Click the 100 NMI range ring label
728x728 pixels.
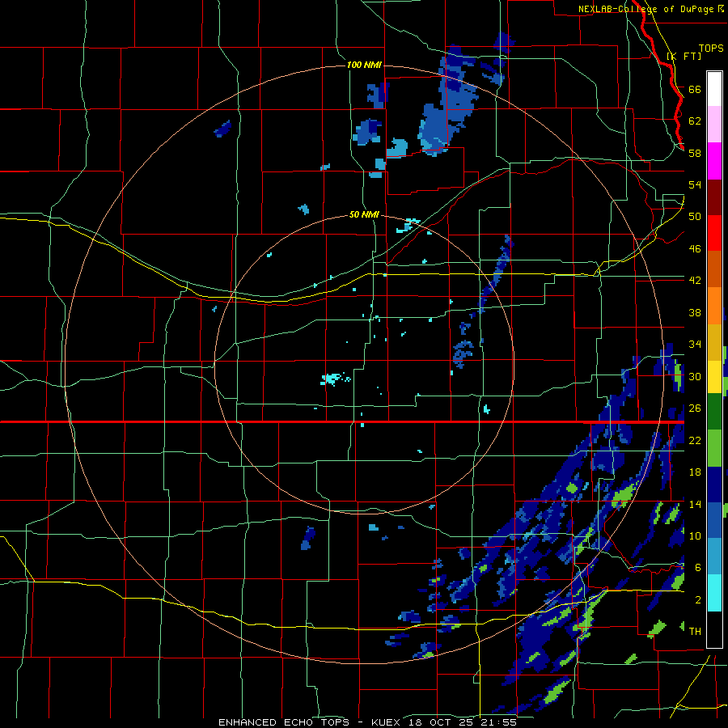(364, 65)
